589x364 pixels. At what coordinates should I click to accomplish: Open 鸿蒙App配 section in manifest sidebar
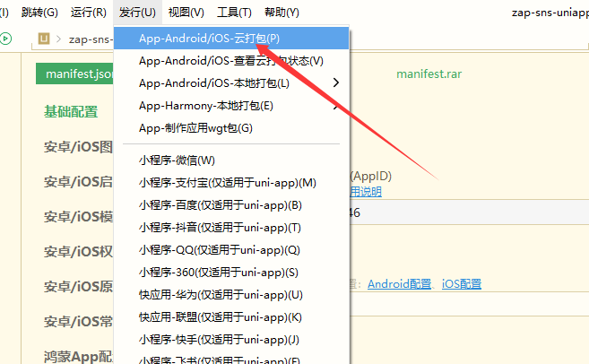78,357
